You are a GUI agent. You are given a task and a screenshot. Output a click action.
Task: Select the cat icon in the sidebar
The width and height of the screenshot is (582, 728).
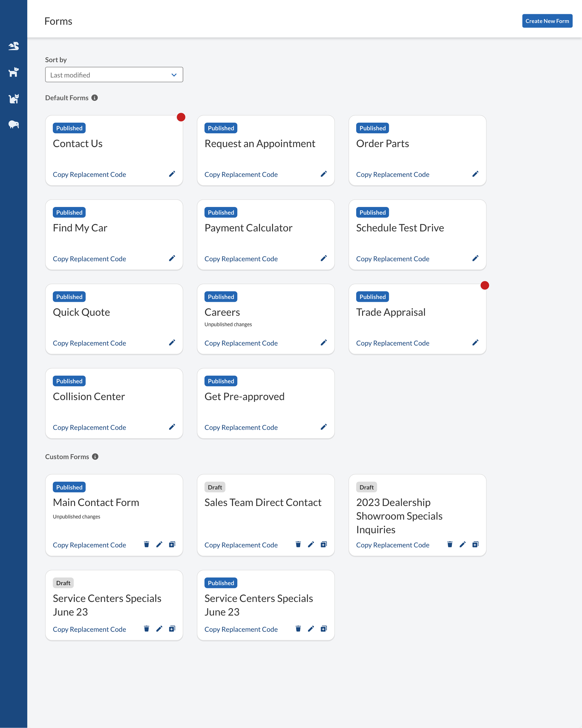point(14,98)
